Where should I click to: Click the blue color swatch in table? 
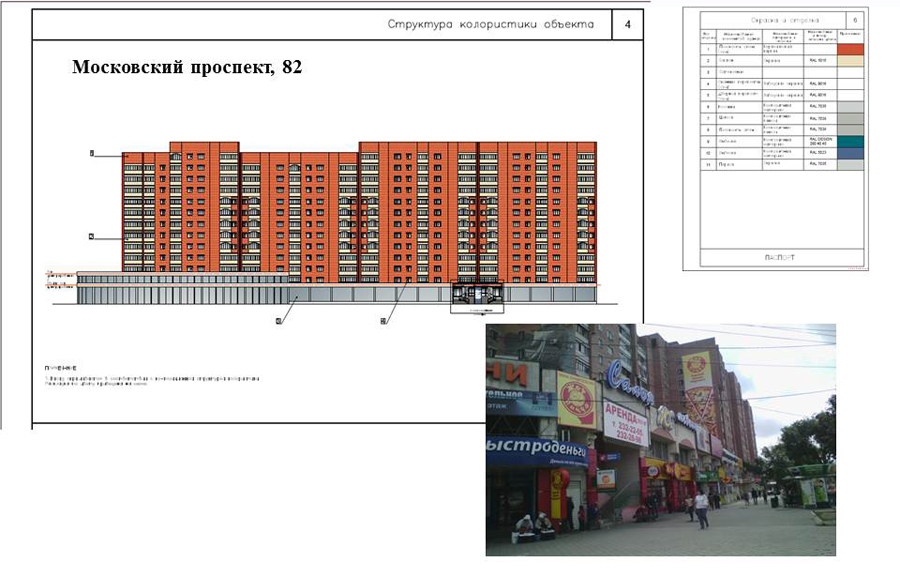click(851, 153)
